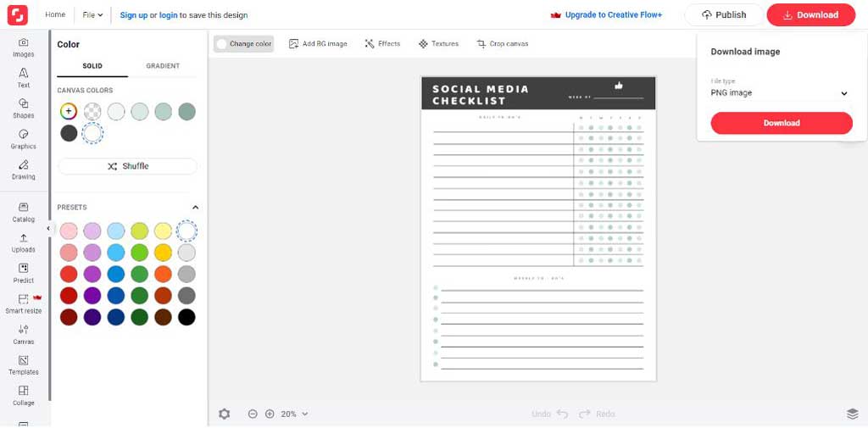Screen dimensions: 868x428
Task: Select the Drawing tool
Action: [24, 170]
